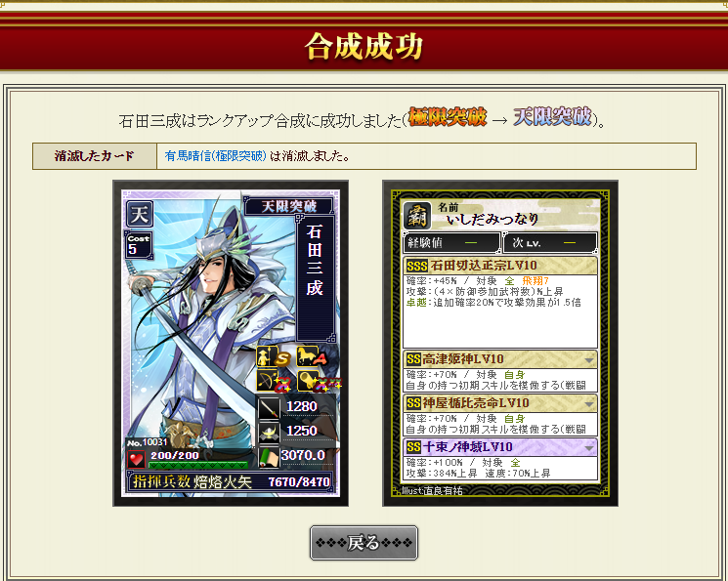Click the cannon weapon aptitude icon
The height and width of the screenshot is (581, 728).
pos(318,382)
